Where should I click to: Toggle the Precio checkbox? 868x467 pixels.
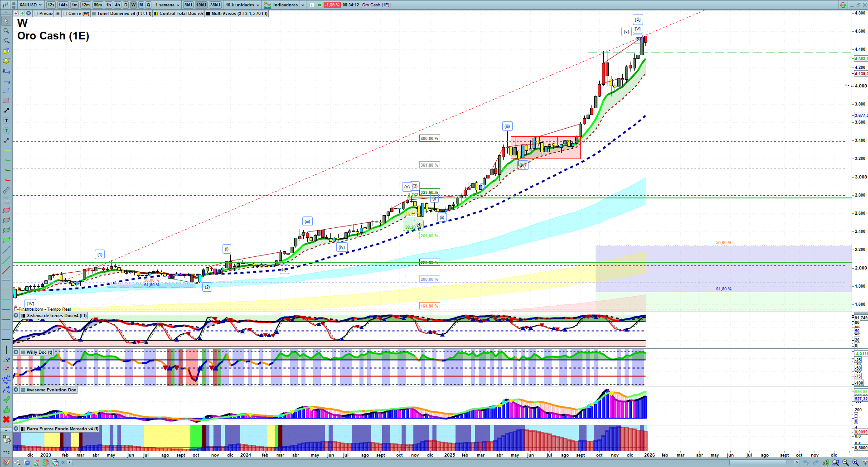(x=36, y=14)
